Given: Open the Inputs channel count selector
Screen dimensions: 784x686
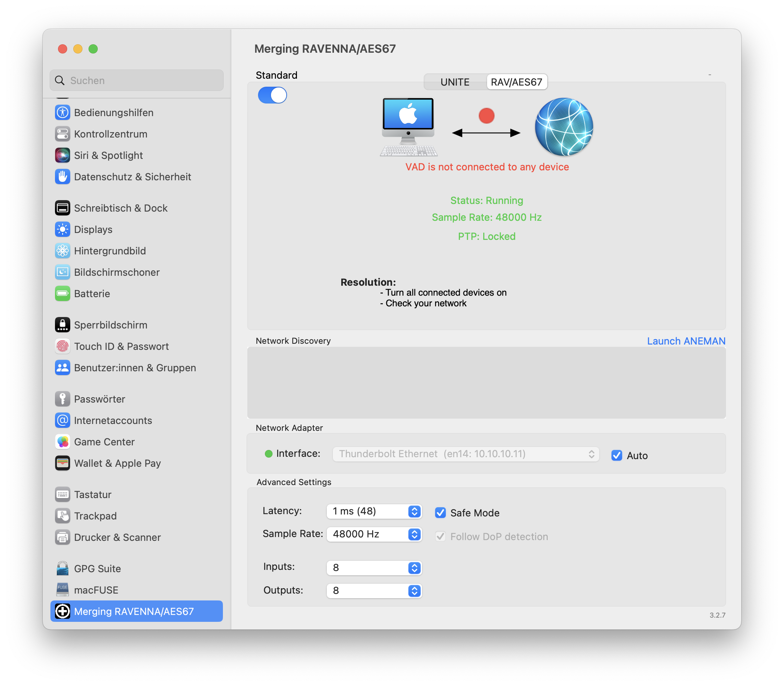Looking at the screenshot, I should 414,568.
